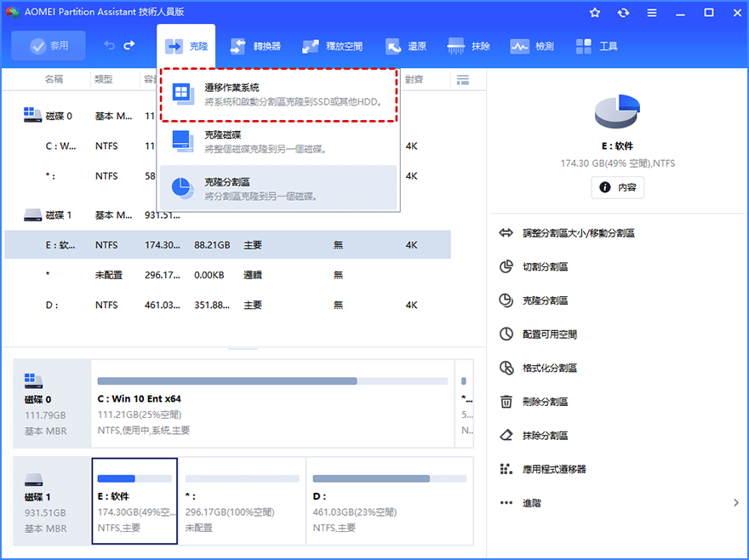Click 格式化分割區 format partition option
Viewport: 749px width, 560px height.
click(550, 368)
